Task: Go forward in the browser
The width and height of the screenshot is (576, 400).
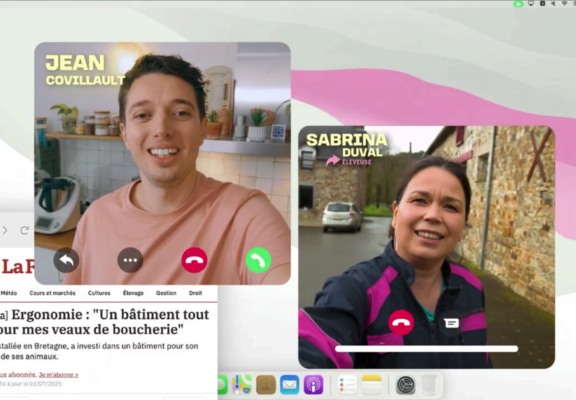Action: point(5,230)
